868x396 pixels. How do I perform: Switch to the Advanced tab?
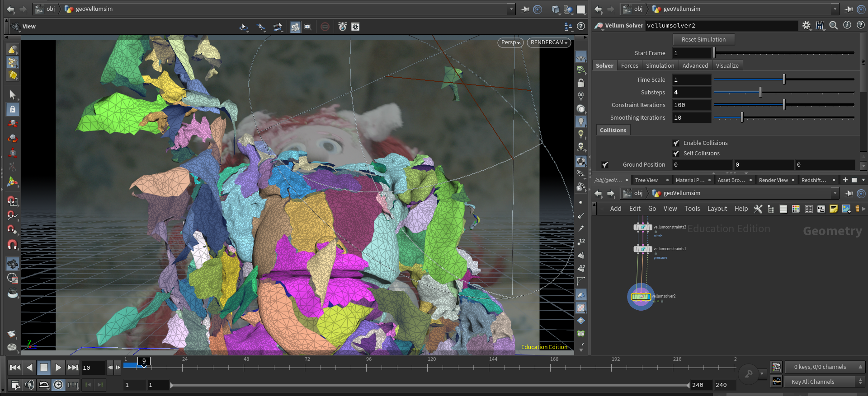click(695, 66)
